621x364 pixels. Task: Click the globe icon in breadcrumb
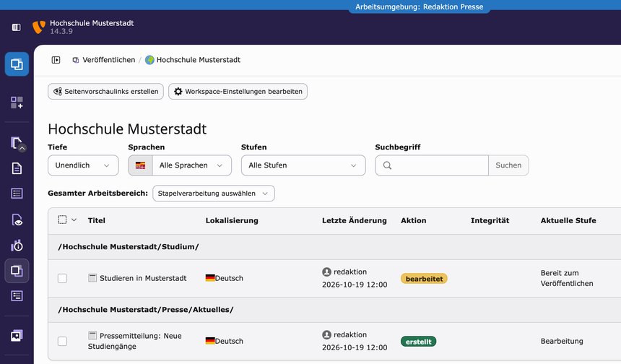149,60
